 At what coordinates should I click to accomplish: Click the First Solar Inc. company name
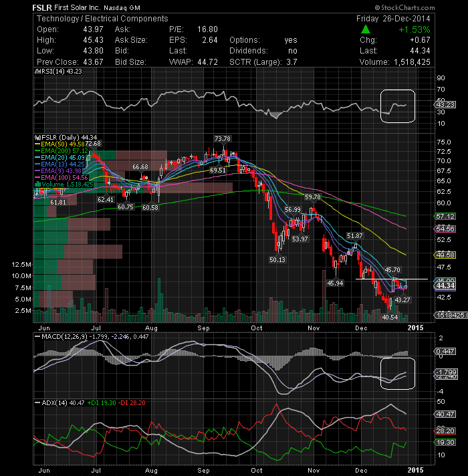pos(78,7)
